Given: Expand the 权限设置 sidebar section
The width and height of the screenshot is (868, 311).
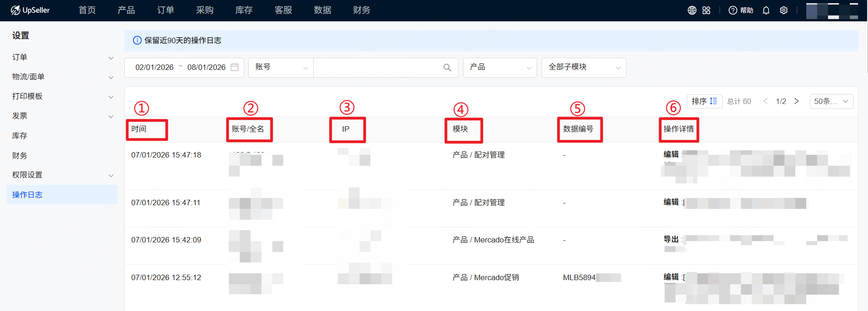Looking at the screenshot, I should [111, 175].
